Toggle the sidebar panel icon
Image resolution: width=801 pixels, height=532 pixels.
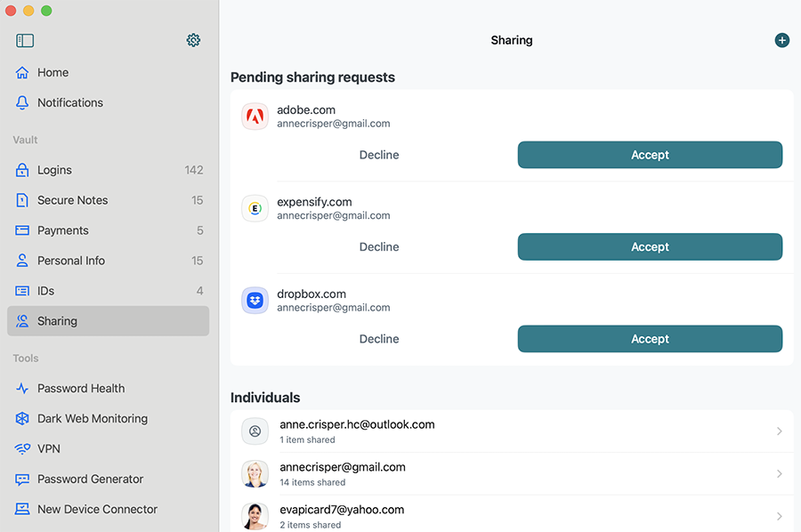pos(25,40)
